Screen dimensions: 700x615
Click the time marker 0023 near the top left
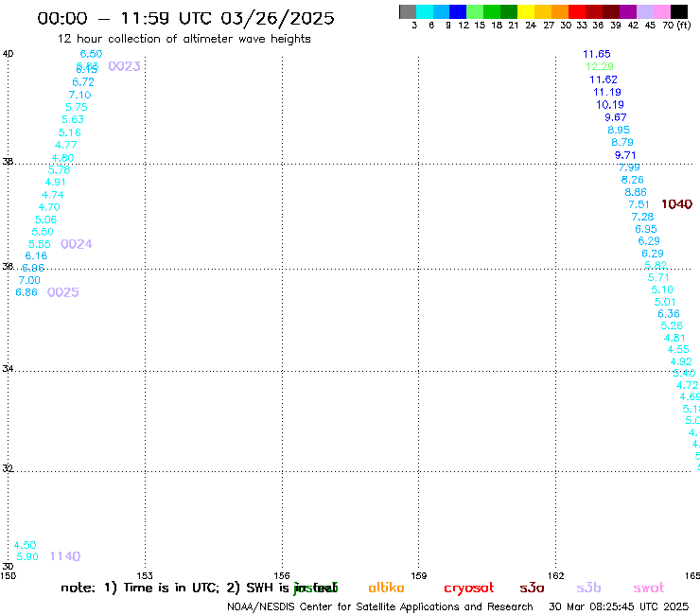(x=124, y=66)
